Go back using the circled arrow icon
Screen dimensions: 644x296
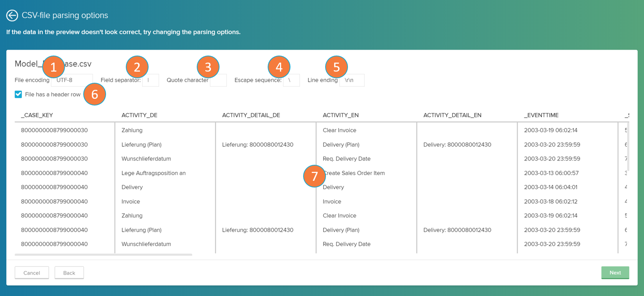pos(12,15)
